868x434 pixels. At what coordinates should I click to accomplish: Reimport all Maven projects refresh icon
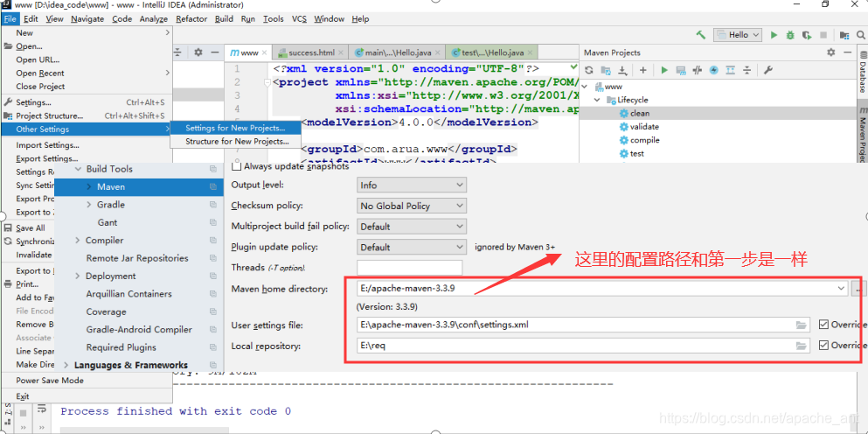click(x=589, y=70)
